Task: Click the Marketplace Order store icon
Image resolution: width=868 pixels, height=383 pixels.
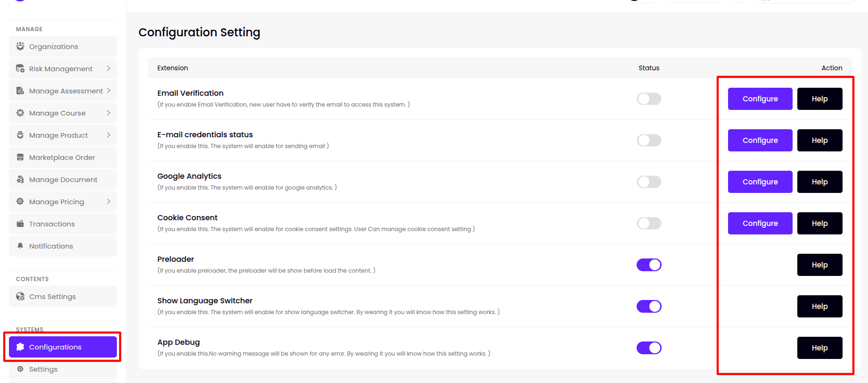Action: click(20, 157)
